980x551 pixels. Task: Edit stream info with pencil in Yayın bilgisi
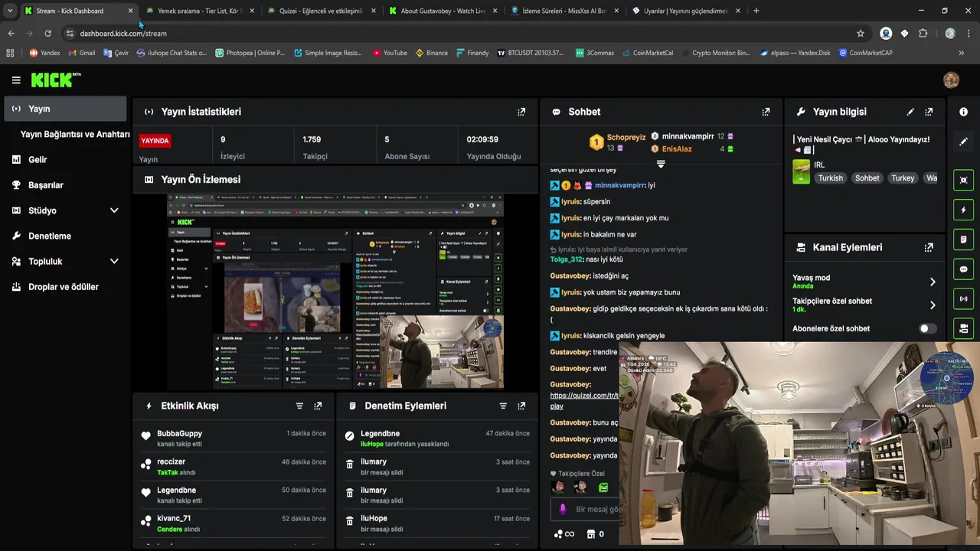click(x=910, y=112)
